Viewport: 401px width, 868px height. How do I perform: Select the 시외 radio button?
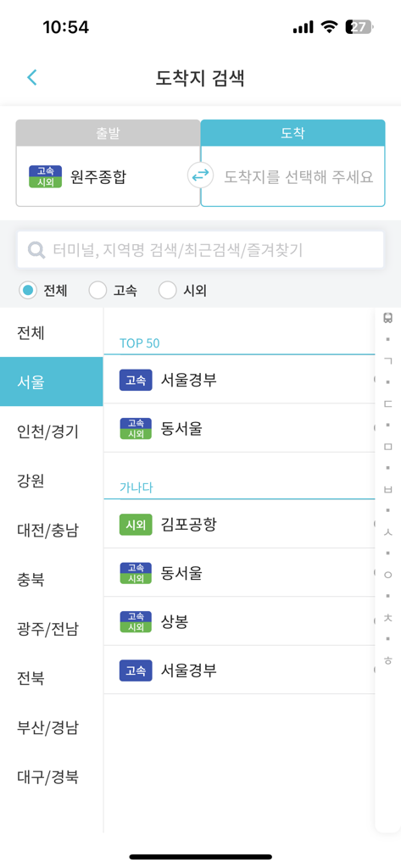[x=168, y=290]
